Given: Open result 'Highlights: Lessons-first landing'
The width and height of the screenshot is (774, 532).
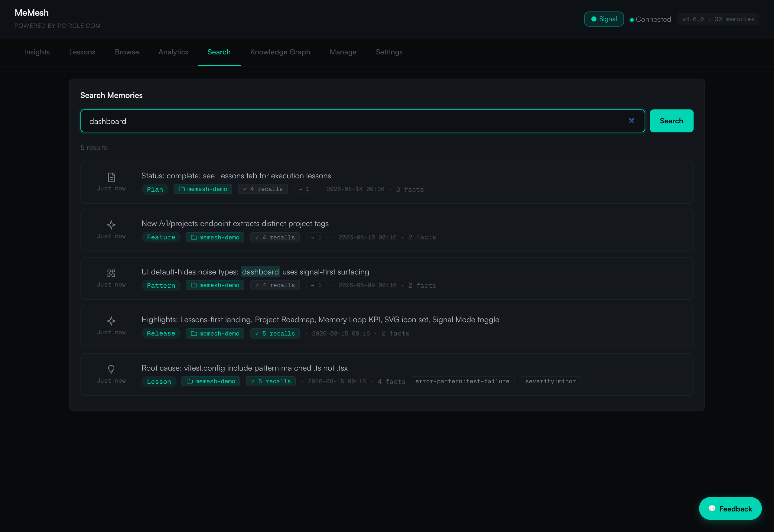Looking at the screenshot, I should click(x=387, y=326).
